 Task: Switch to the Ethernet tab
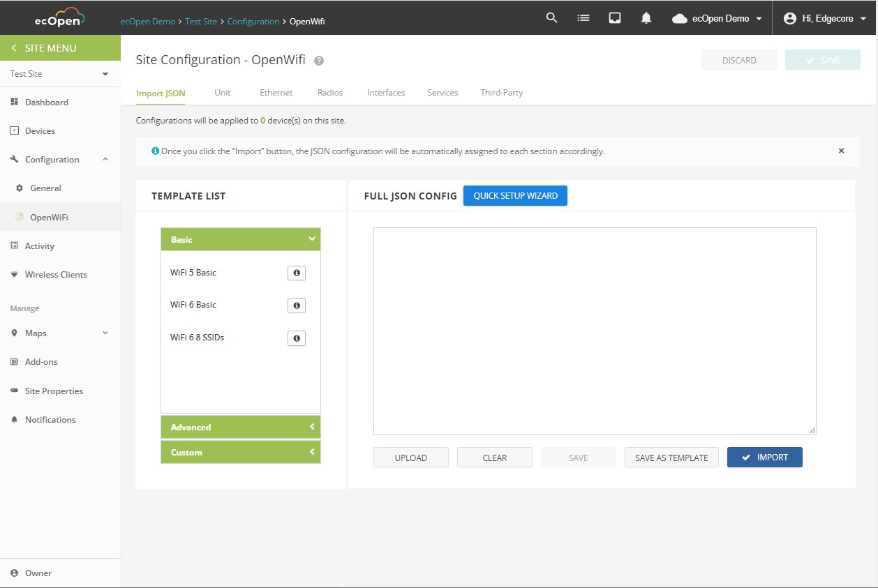(x=276, y=93)
